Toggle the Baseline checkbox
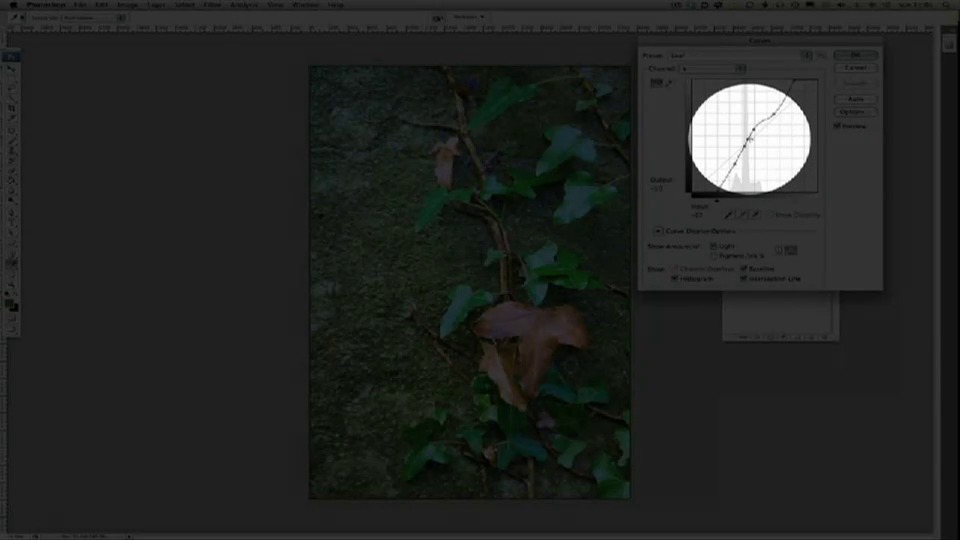Viewport: 960px width, 540px height. (x=743, y=268)
